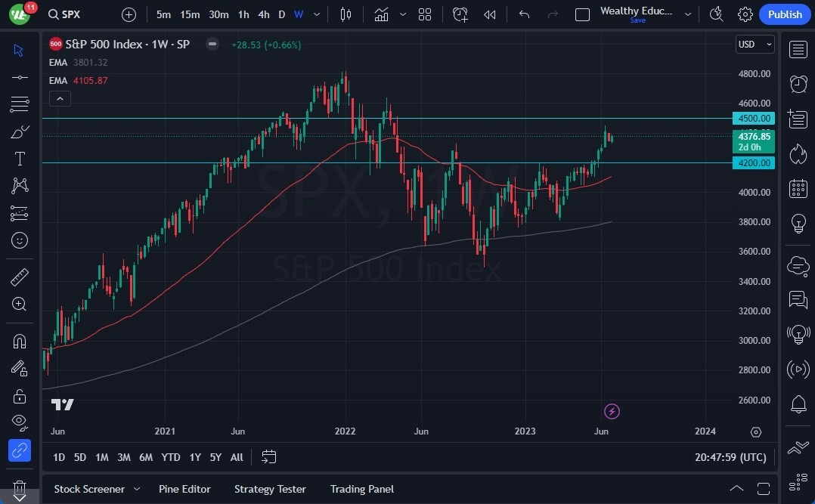Select the 1Y time range
The image size is (815, 504).
coord(194,457)
